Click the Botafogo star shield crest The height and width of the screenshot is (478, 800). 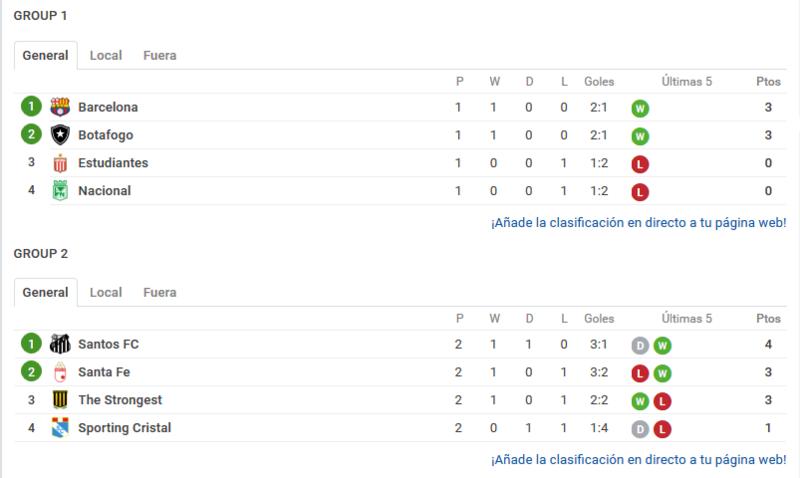60,135
